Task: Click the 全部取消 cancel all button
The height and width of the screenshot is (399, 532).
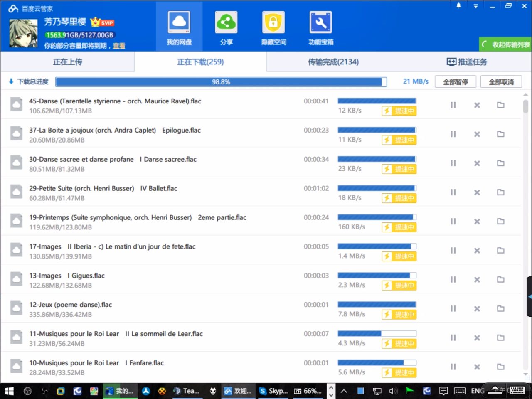Action: [501, 82]
